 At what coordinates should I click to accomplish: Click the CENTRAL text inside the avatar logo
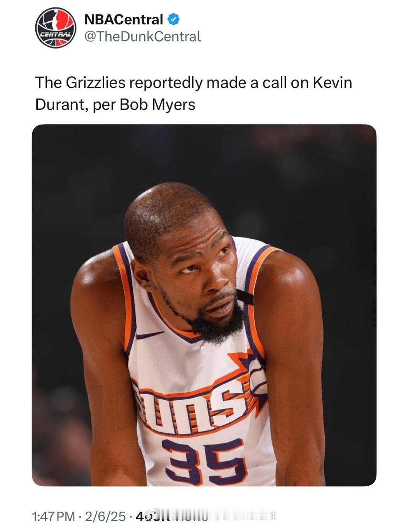56,34
